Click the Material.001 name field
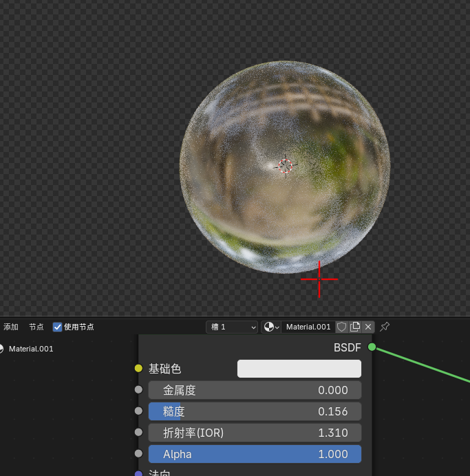The image size is (470, 476). coord(308,327)
